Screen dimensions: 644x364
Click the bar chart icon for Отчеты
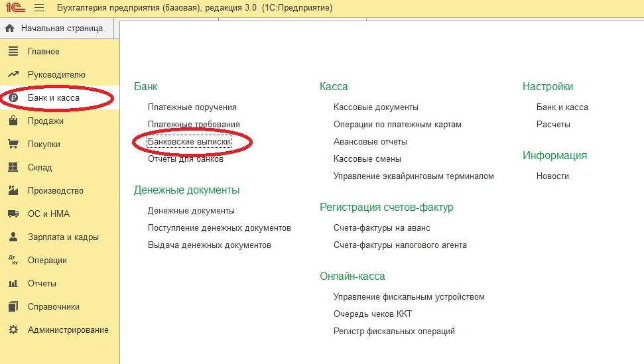(13, 284)
